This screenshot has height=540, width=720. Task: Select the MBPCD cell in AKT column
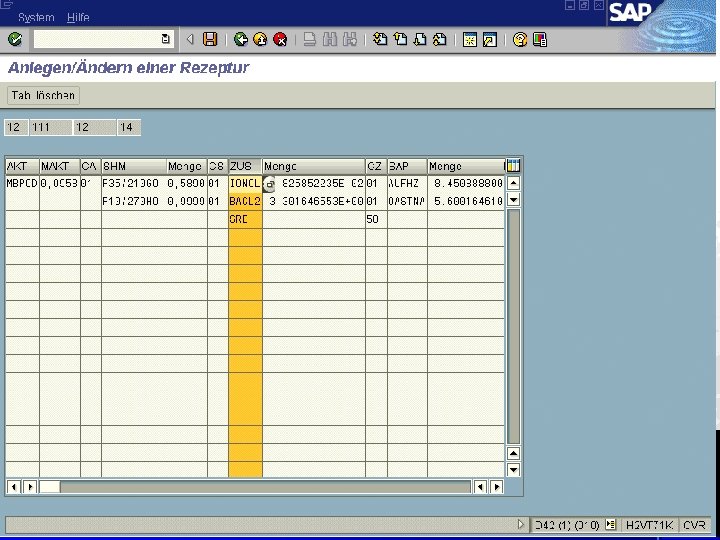click(x=22, y=184)
